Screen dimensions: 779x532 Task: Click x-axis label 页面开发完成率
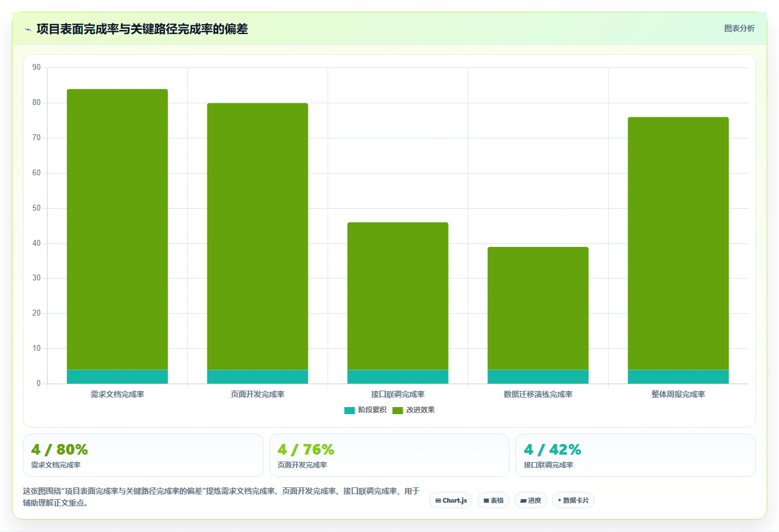click(258, 395)
